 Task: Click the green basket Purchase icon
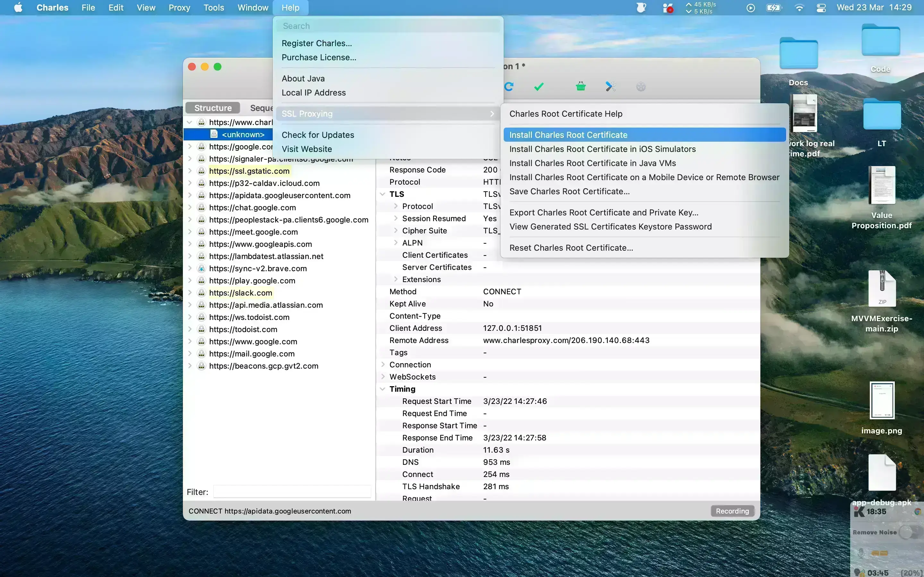[x=580, y=87]
